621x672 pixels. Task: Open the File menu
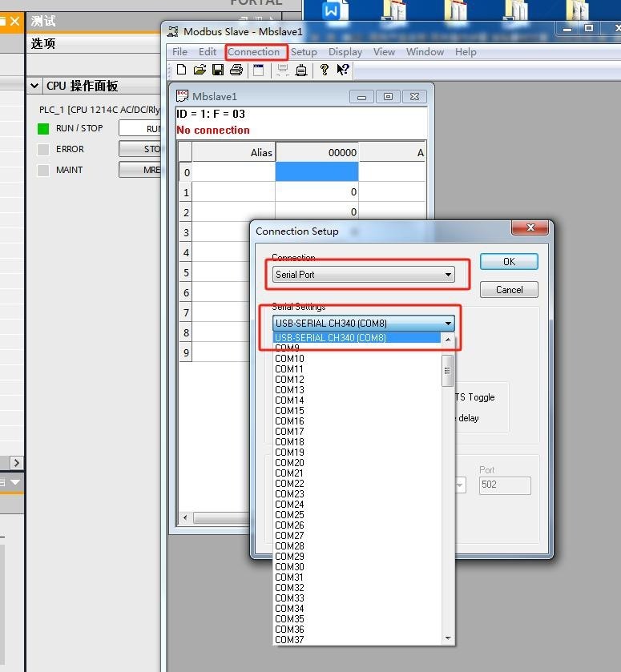coord(179,52)
